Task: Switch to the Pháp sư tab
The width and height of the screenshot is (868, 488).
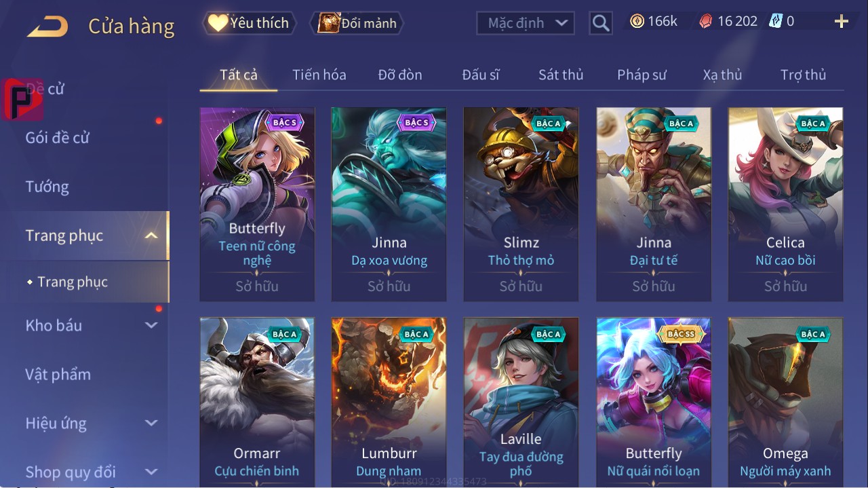Action: [x=642, y=75]
